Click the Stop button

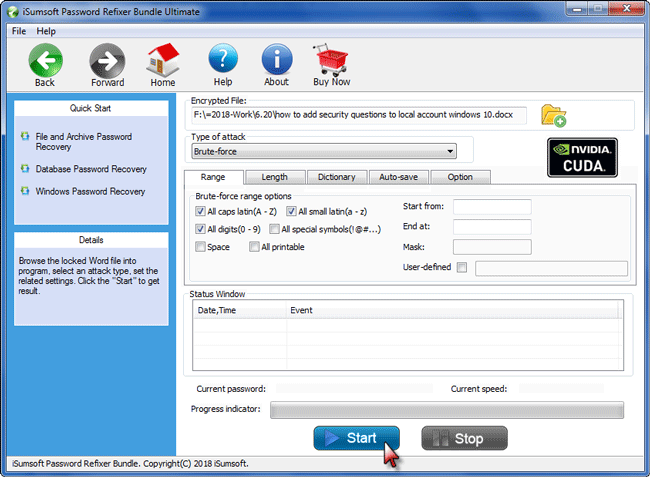coord(464,438)
